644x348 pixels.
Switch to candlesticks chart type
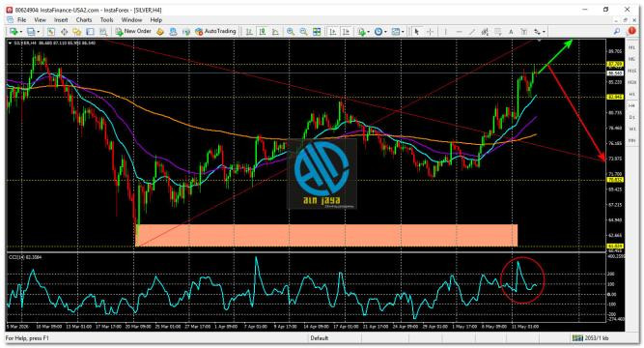262,31
